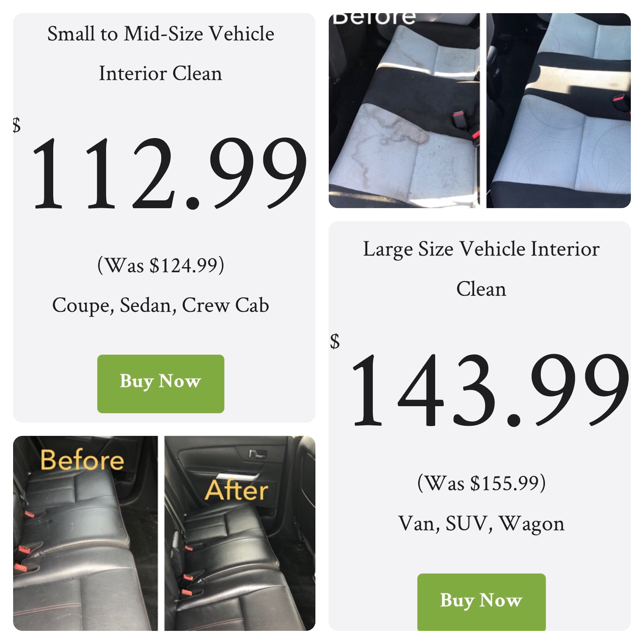Click the dollar sign beside 143.99
This screenshot has width=644, height=644.
(x=335, y=341)
